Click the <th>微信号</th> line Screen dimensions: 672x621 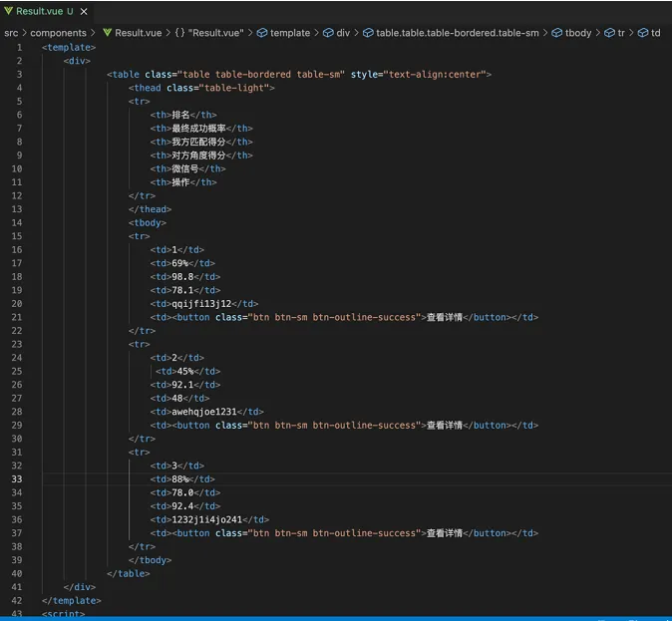click(x=187, y=168)
